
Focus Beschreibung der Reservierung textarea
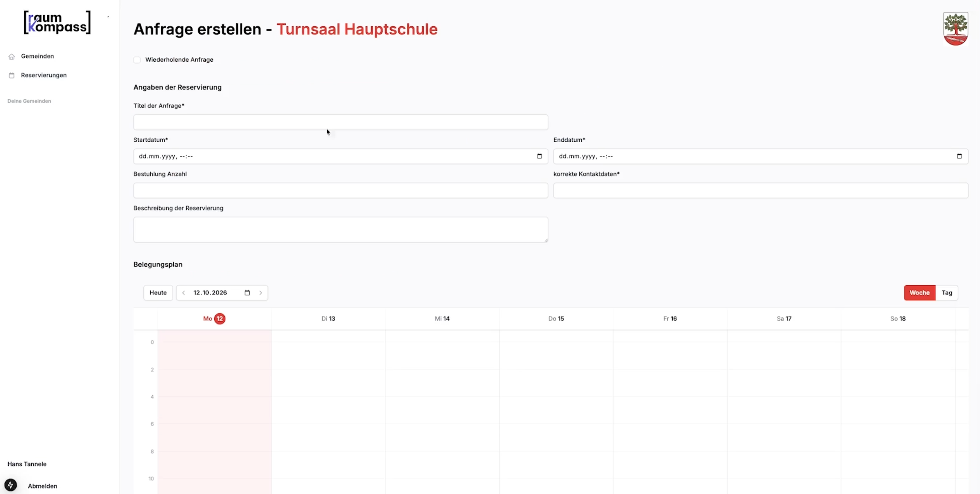[x=341, y=230]
